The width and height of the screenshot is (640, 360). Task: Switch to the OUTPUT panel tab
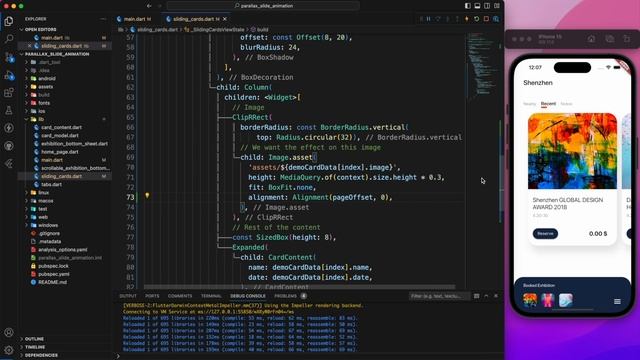tap(128, 296)
